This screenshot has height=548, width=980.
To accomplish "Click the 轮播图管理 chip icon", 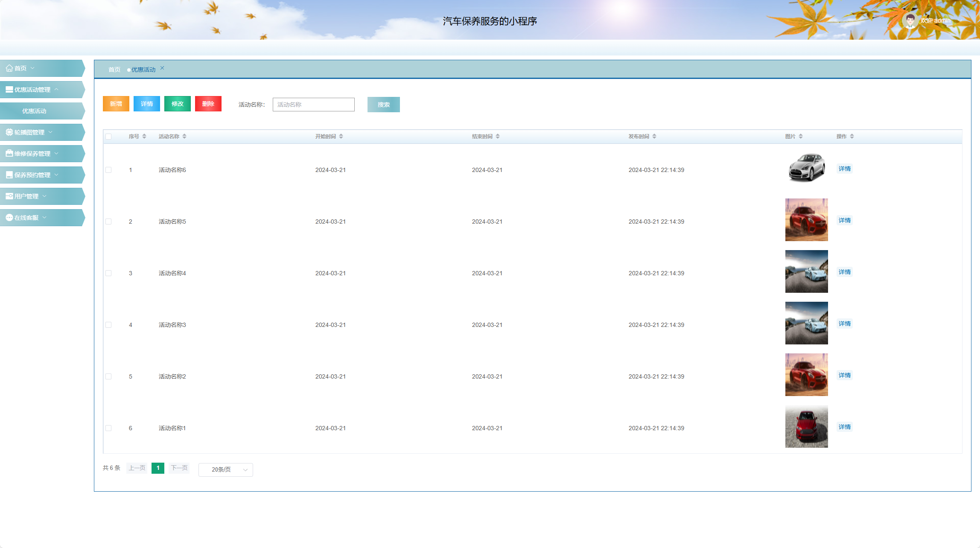I will point(9,132).
